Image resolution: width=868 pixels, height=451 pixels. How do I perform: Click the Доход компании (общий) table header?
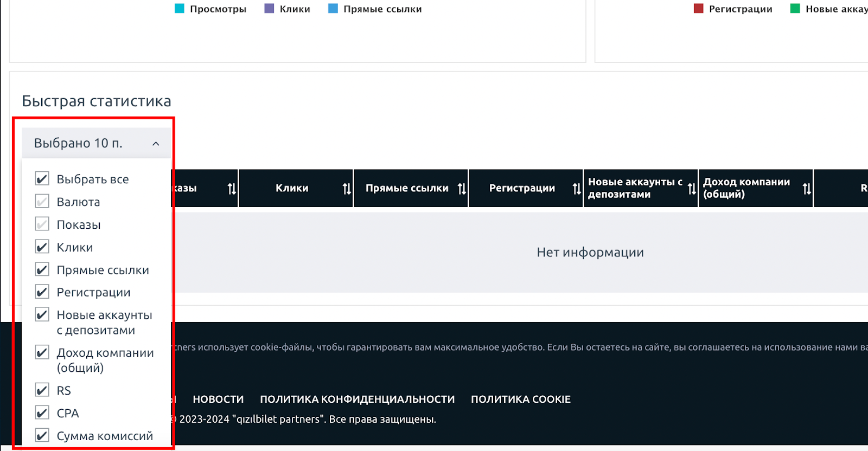click(x=756, y=188)
